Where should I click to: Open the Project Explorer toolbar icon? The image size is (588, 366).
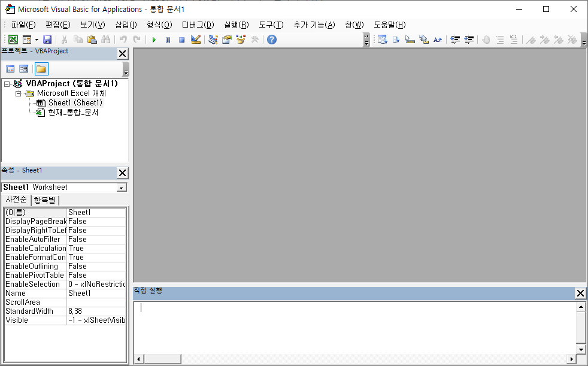coord(213,40)
